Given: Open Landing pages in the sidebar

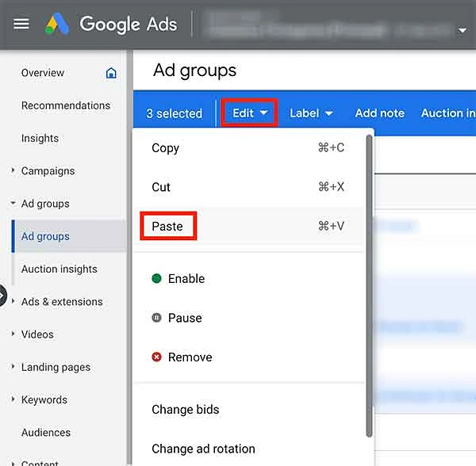Looking at the screenshot, I should 56,367.
